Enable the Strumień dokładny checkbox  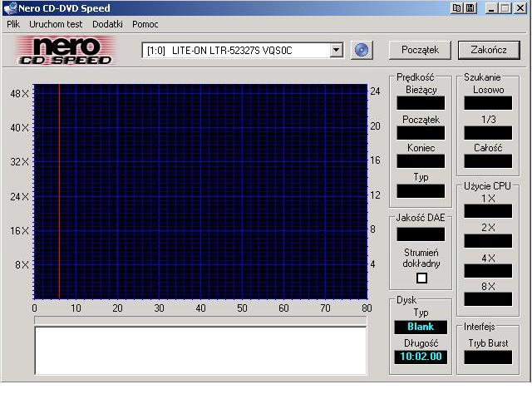421,278
